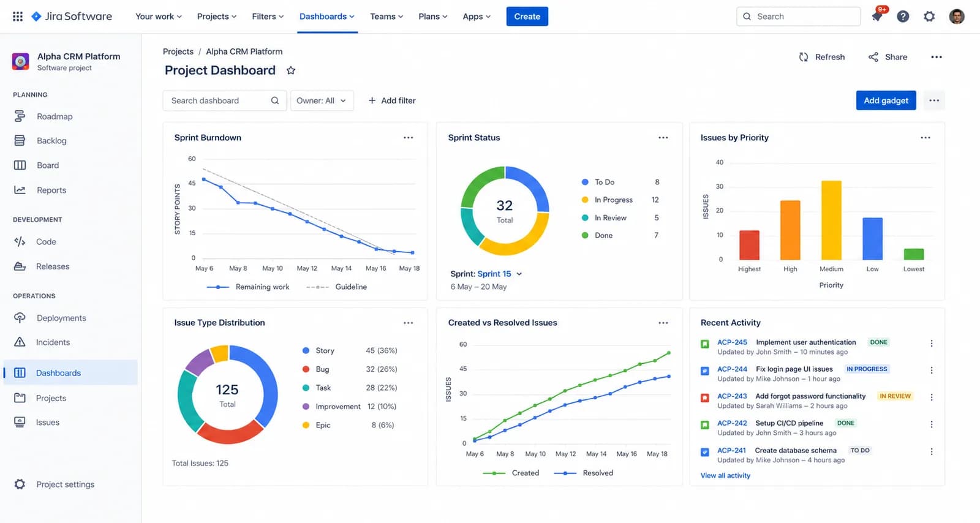Open the Apps menu

click(477, 17)
